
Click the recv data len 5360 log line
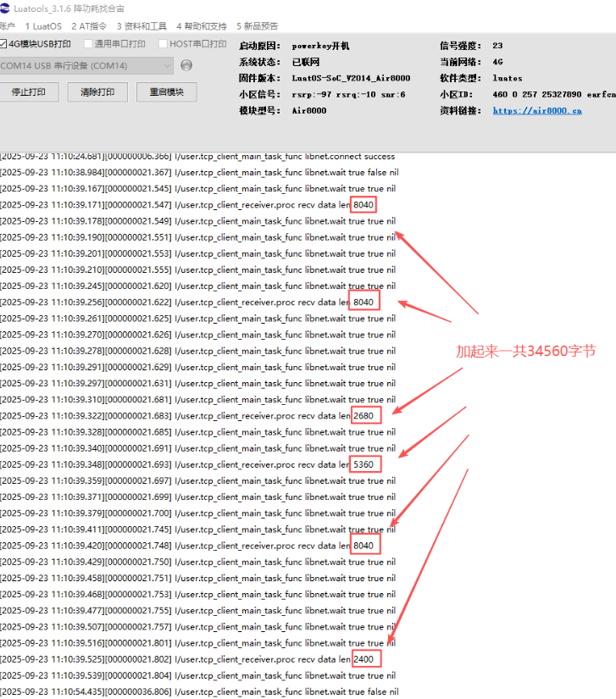(187, 464)
